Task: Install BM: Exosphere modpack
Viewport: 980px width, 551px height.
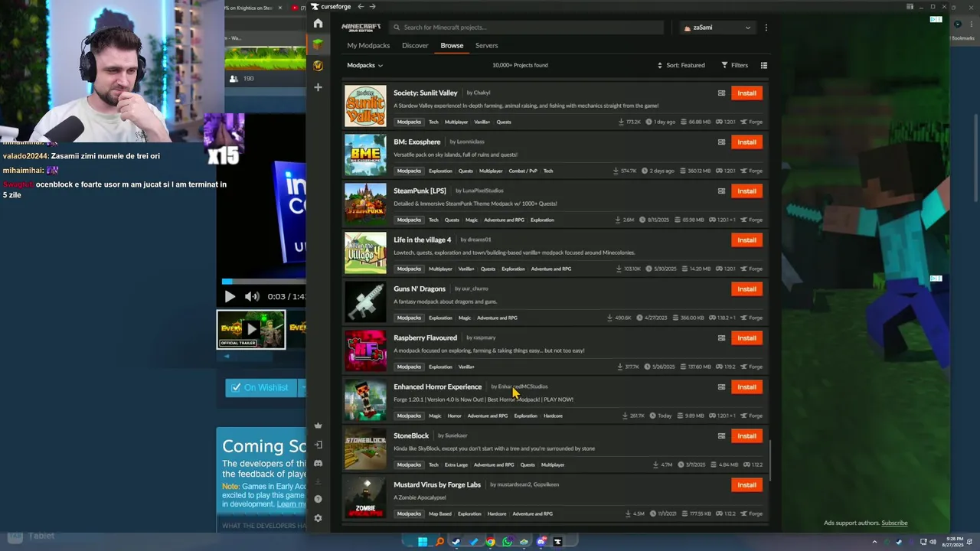Action: [746, 142]
